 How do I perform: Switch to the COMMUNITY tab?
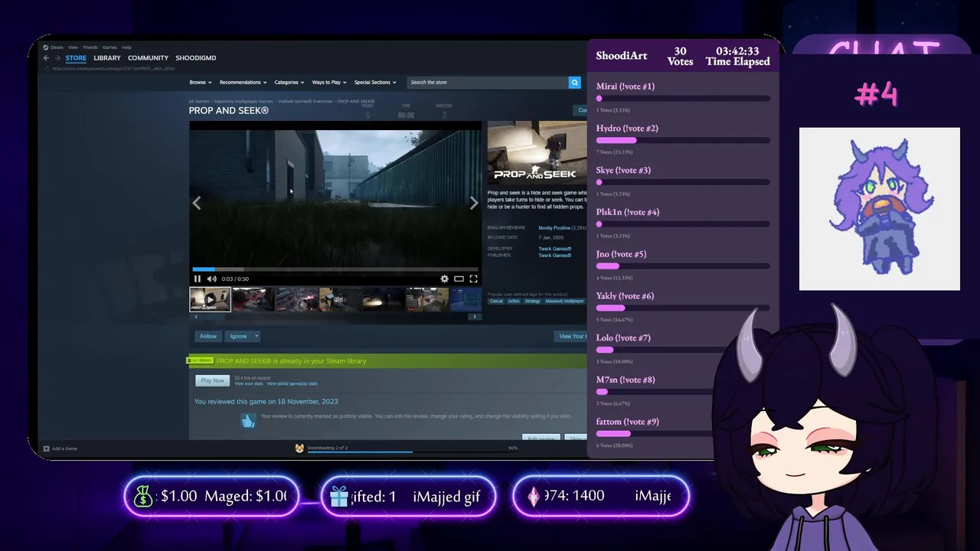(148, 58)
